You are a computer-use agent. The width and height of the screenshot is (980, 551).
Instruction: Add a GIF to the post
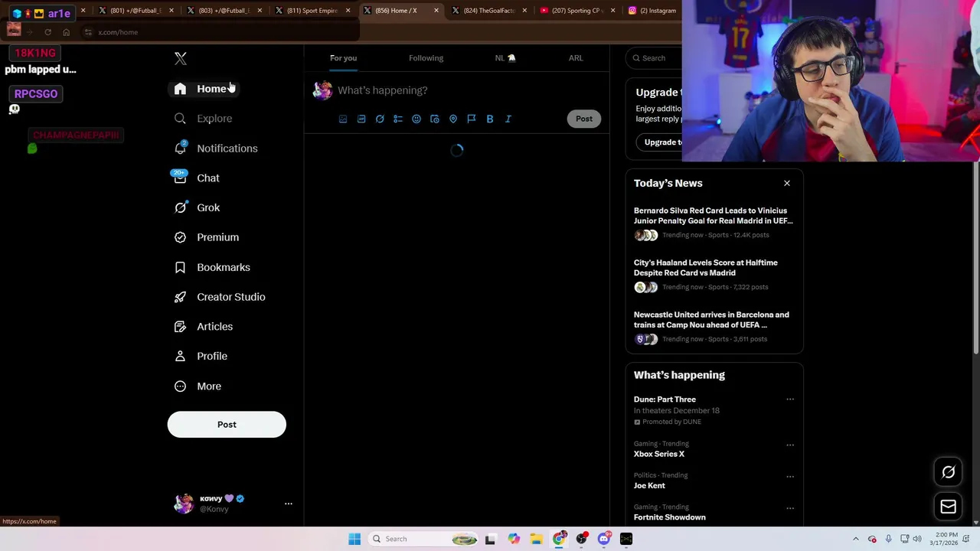361,119
